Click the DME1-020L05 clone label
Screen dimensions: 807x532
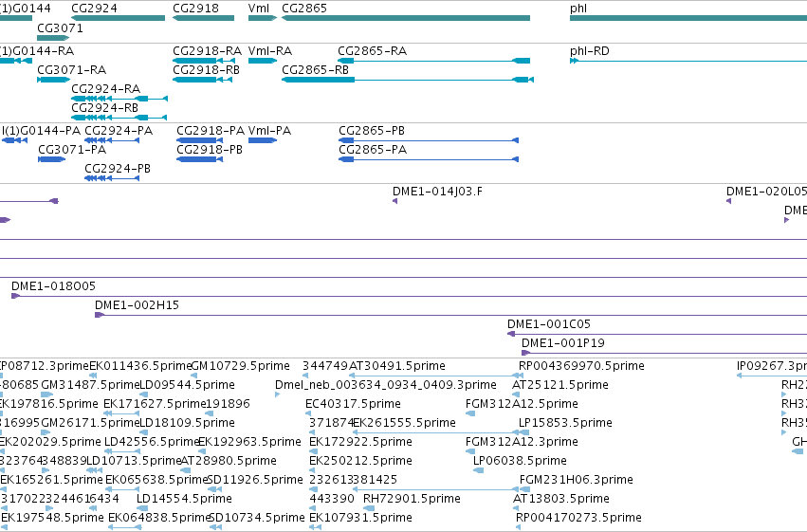pyautogui.click(x=767, y=192)
